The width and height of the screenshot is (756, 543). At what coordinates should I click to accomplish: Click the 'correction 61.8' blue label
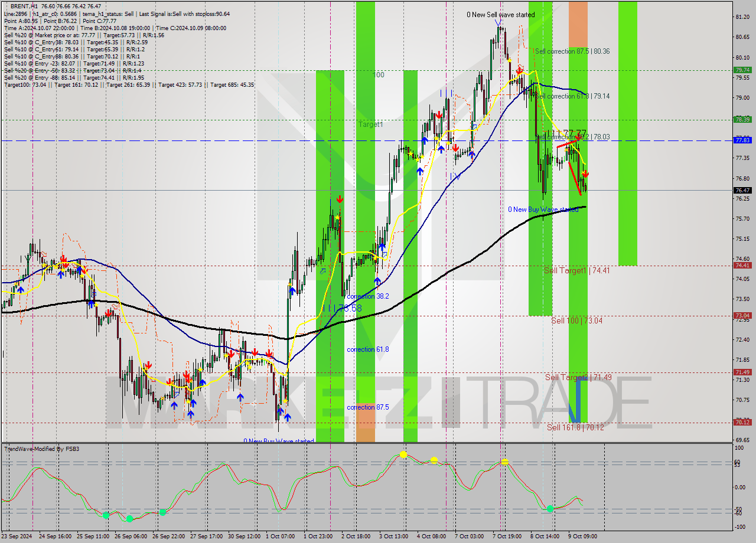(x=368, y=349)
